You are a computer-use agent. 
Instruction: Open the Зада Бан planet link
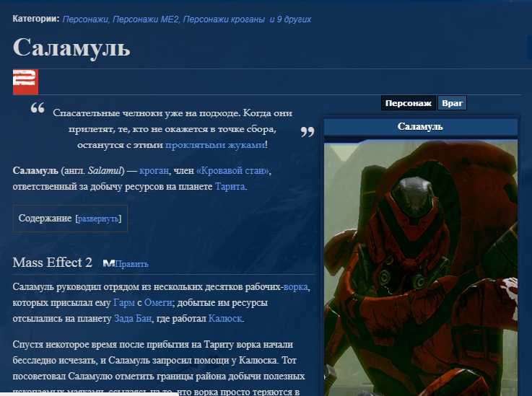(133, 319)
